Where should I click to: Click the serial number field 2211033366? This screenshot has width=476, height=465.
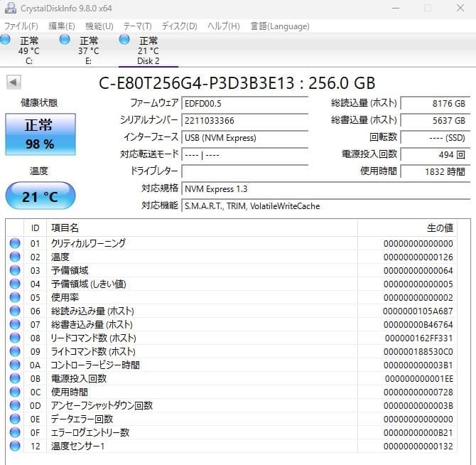244,121
